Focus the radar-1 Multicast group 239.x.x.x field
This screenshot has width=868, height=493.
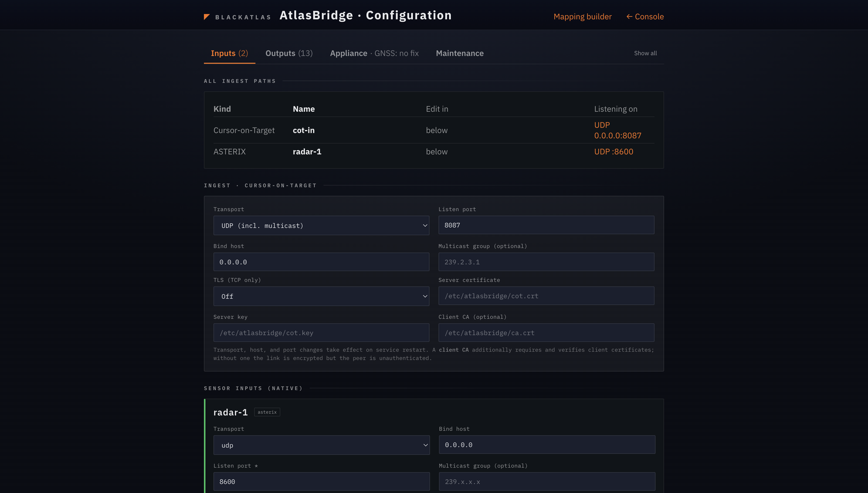click(x=547, y=482)
